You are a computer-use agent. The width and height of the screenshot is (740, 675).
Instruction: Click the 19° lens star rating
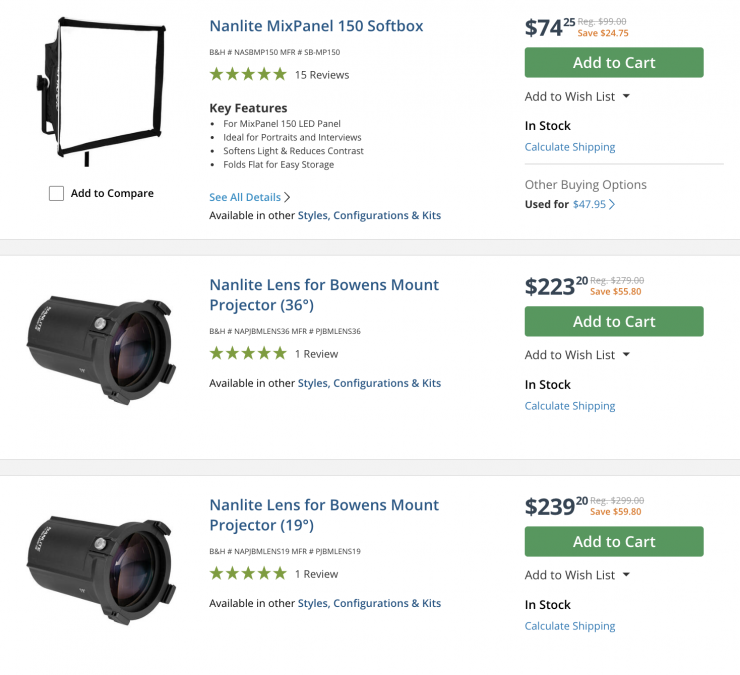(x=247, y=574)
